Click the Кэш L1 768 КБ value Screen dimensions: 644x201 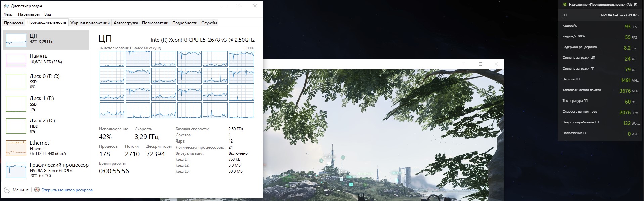[x=234, y=159]
